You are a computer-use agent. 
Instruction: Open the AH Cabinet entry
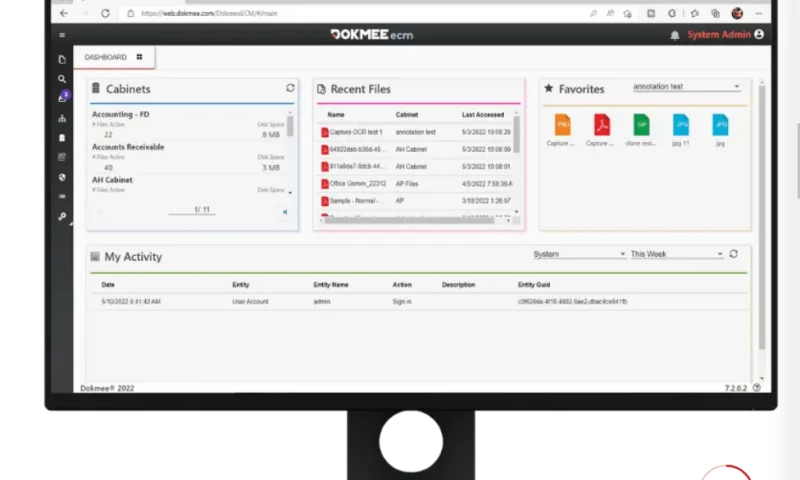tap(112, 180)
